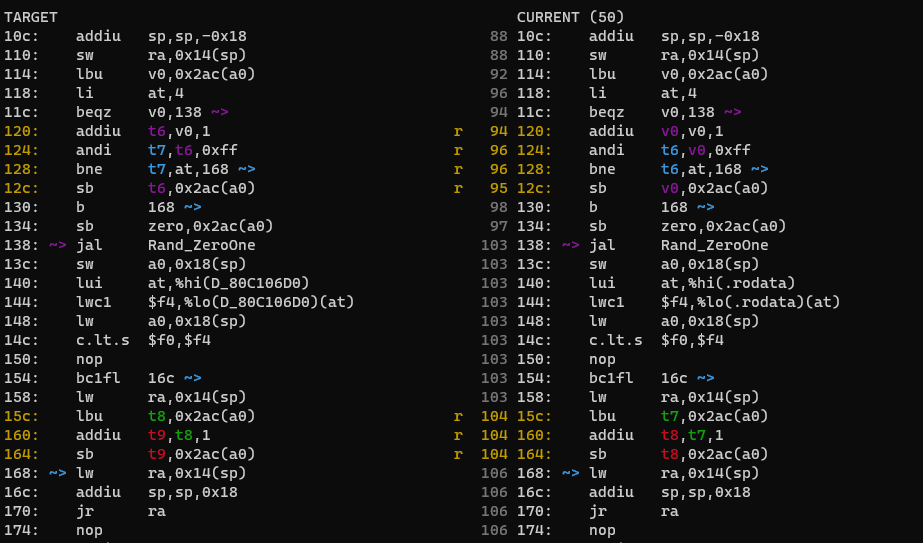Click source line number 97 in CURRENT

pos(499,226)
